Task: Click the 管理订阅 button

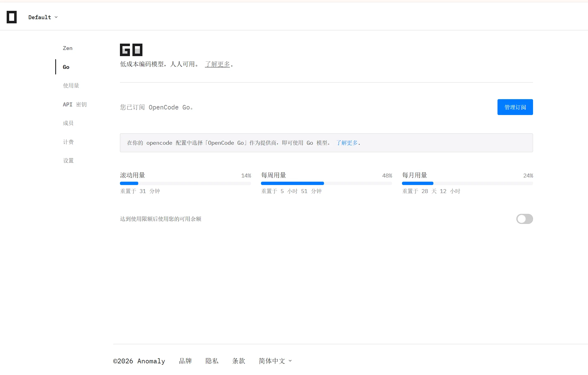Action: coord(515,107)
